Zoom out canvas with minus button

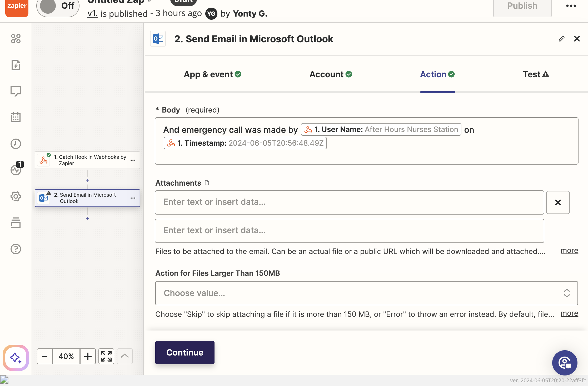tap(45, 356)
